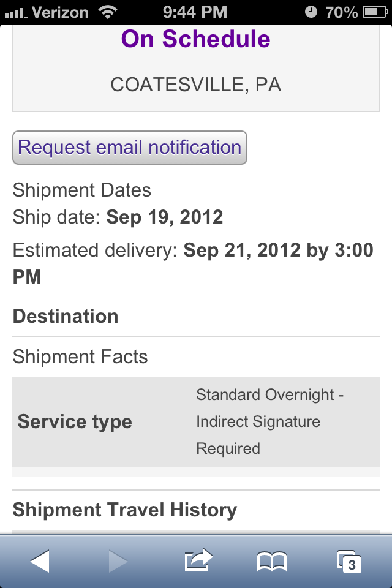Image resolution: width=392 pixels, height=588 pixels.
Task: Tap the alarm clock status icon
Action: point(311,12)
